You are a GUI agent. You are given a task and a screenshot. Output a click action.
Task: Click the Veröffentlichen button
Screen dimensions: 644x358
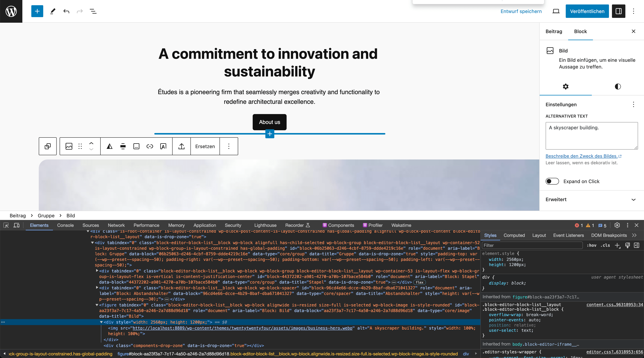[x=587, y=11]
